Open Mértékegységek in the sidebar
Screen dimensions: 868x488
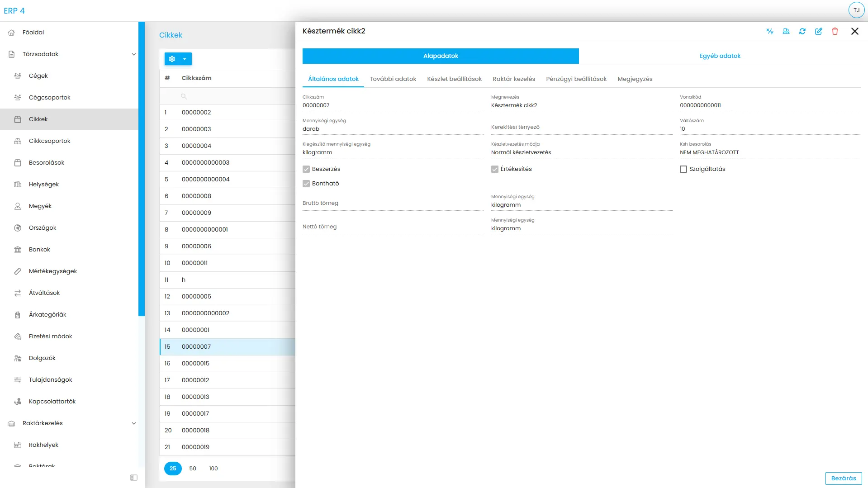point(52,271)
